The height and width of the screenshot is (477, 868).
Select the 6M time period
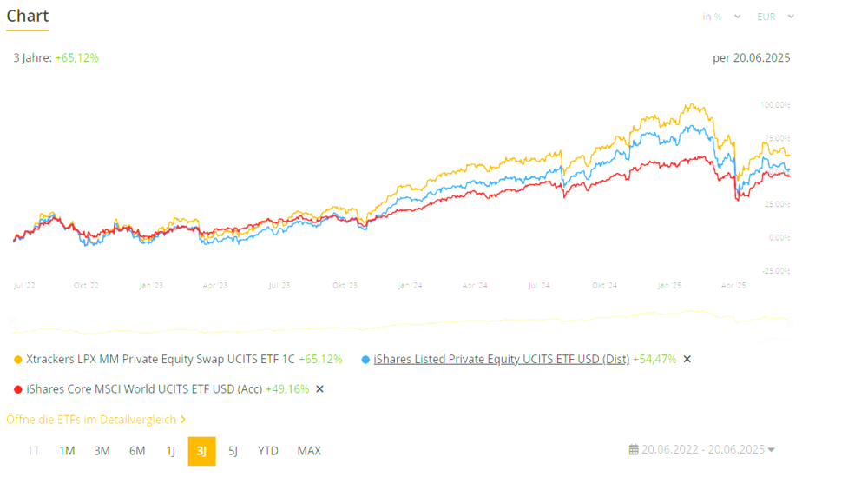(137, 451)
